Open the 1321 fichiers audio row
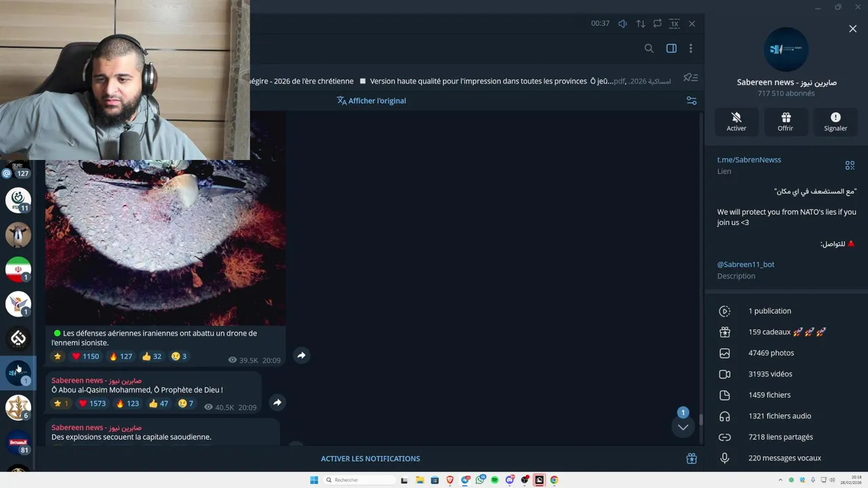Screen dimensions: 868x488 (x=786, y=416)
